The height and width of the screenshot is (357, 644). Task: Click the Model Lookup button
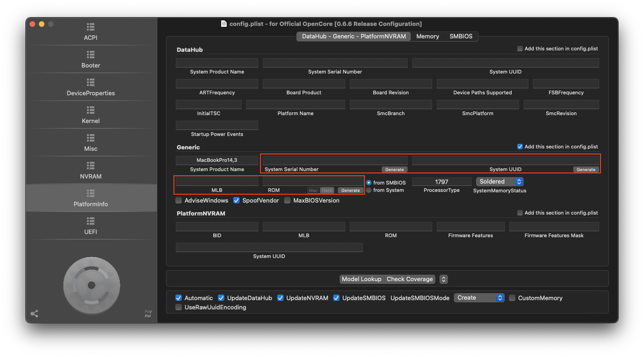point(361,279)
